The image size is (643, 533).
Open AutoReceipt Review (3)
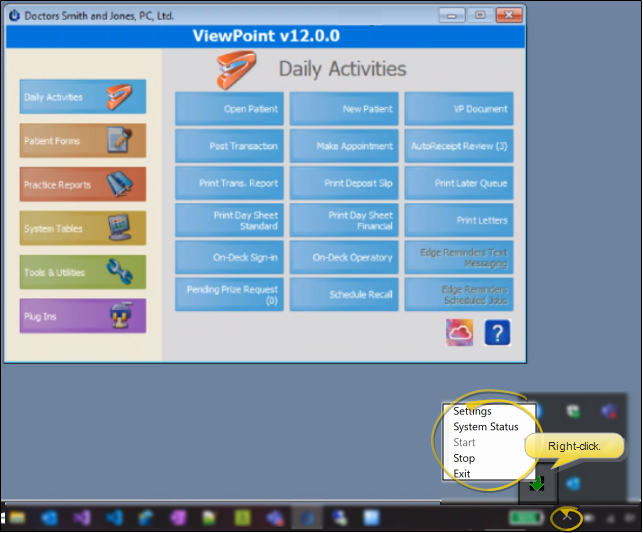tap(459, 146)
